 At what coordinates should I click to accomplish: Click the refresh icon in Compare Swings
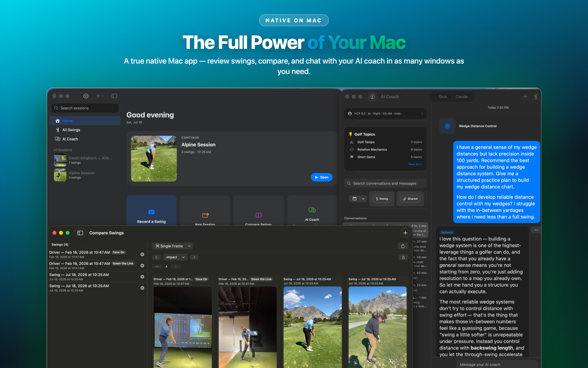pos(403,246)
